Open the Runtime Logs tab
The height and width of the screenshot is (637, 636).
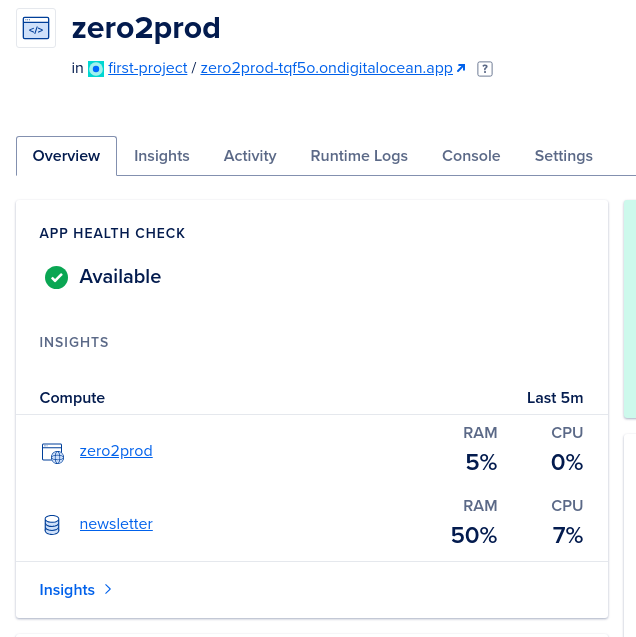click(359, 156)
